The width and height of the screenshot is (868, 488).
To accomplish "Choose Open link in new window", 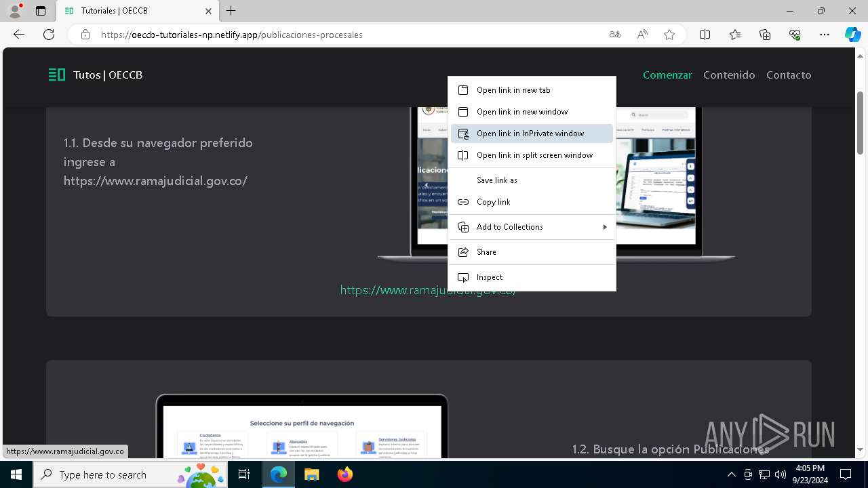I will [532, 112].
